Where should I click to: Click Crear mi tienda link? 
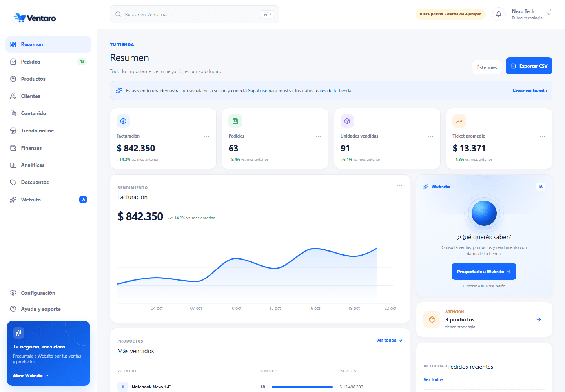pos(530,91)
